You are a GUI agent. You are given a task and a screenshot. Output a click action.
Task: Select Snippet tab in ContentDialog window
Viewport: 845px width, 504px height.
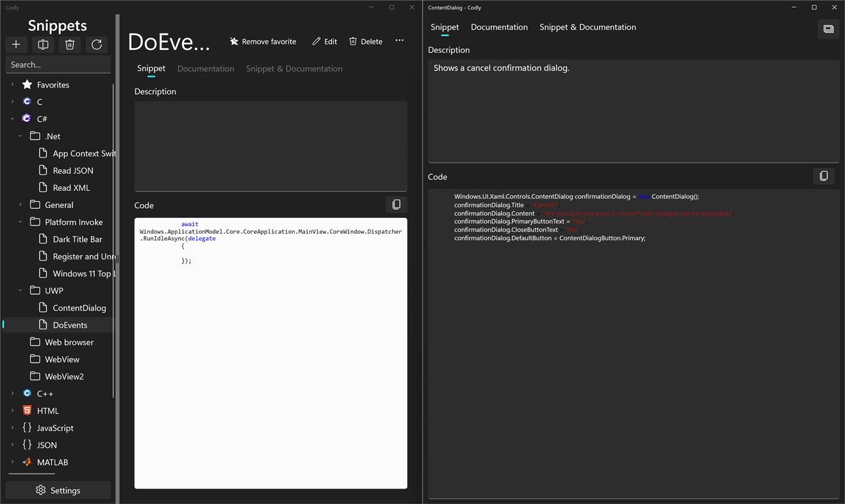[x=445, y=27]
